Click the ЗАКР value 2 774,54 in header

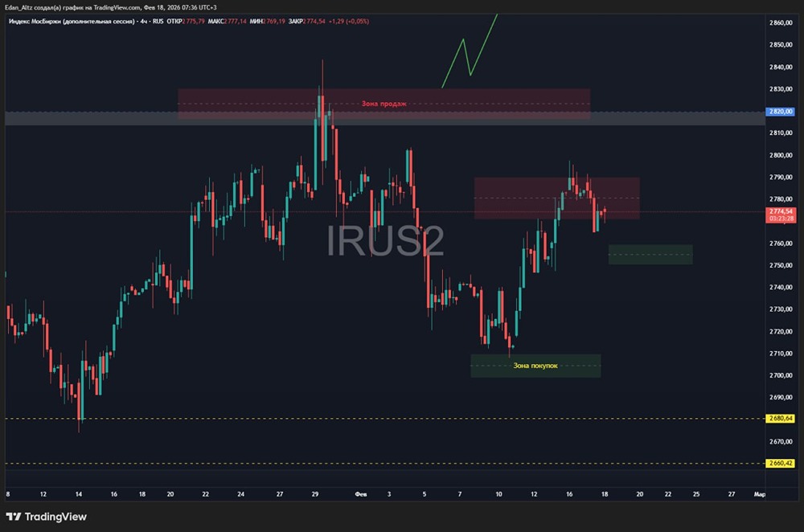314,22
